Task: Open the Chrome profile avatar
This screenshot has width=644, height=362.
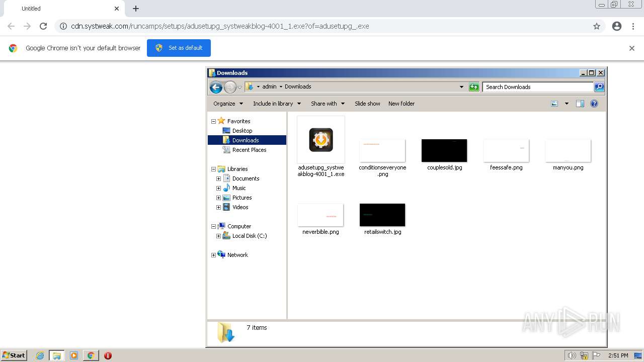Action: [617, 26]
